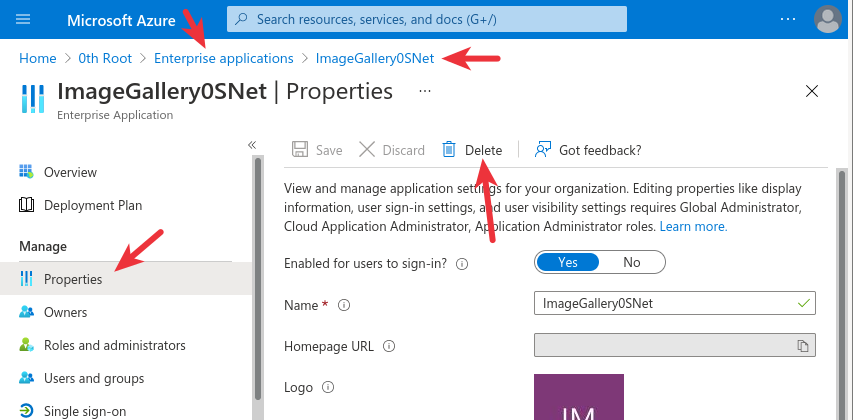Click Enterprise applications breadcrumb link
Image resolution: width=853 pixels, height=420 pixels.
point(224,58)
